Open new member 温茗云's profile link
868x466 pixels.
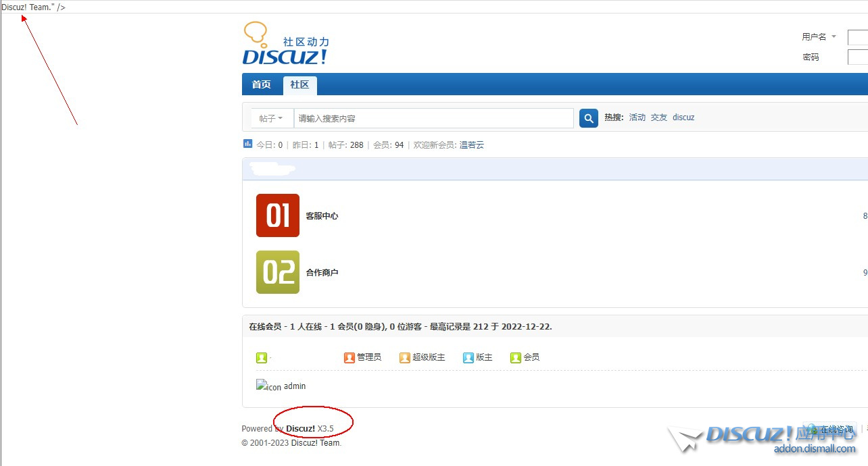[x=471, y=145]
